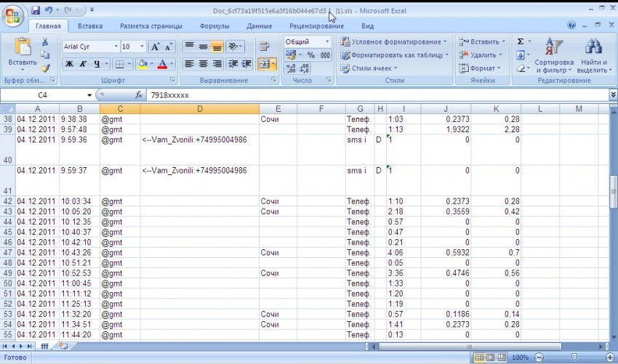Click the insert function fx icon
Image resolution: width=618 pixels, height=364 pixels.
139,95
